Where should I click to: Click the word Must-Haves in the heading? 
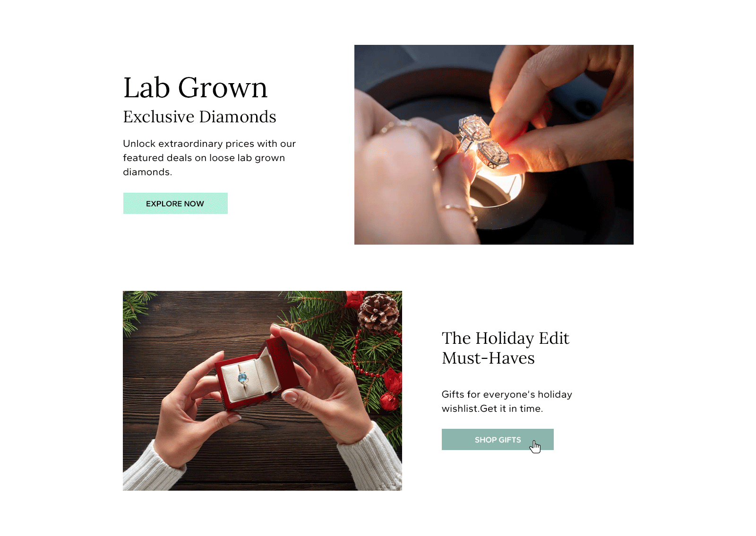(488, 358)
